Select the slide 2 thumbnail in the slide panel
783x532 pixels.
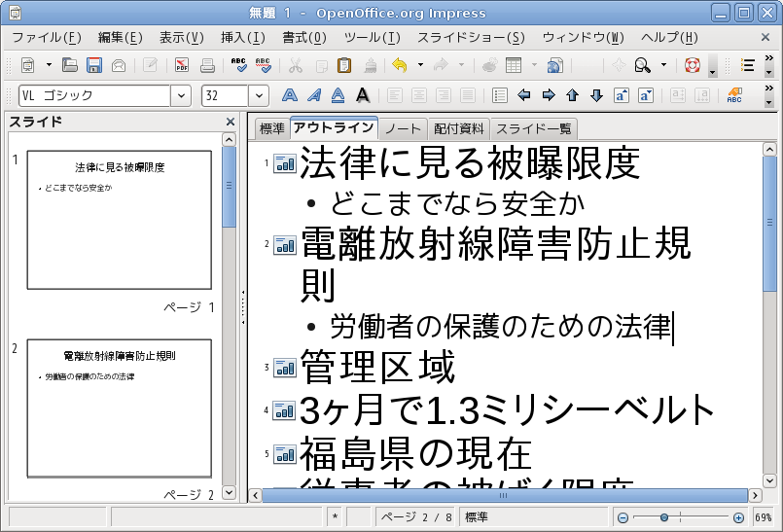coord(119,408)
